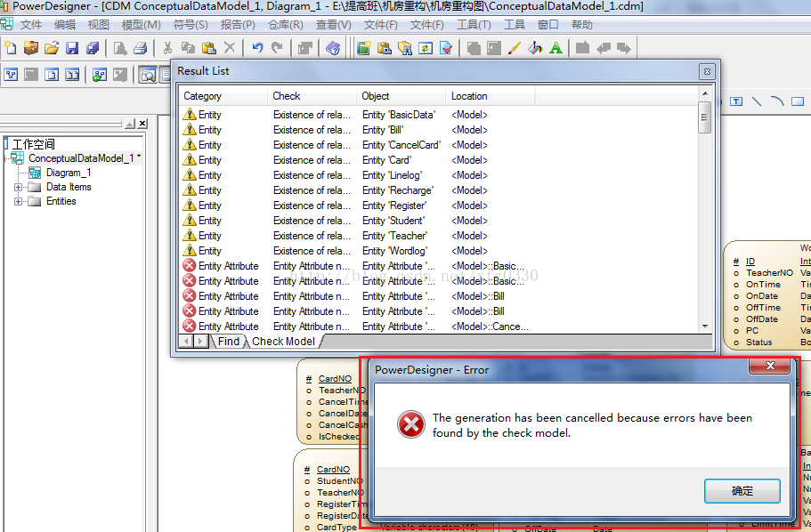Click the Find Objects binoculars icon
811x532 pixels.
point(405,48)
